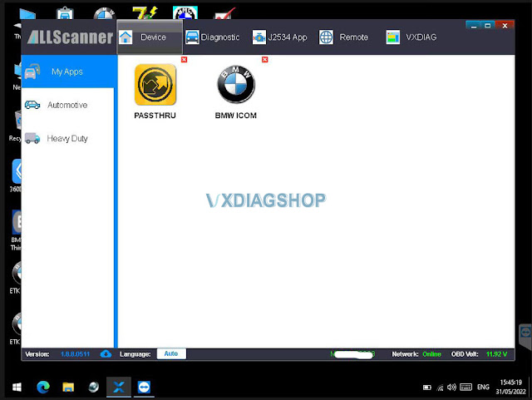532x400 pixels.
Task: Click the ENG language indicator
Action: [x=483, y=387]
